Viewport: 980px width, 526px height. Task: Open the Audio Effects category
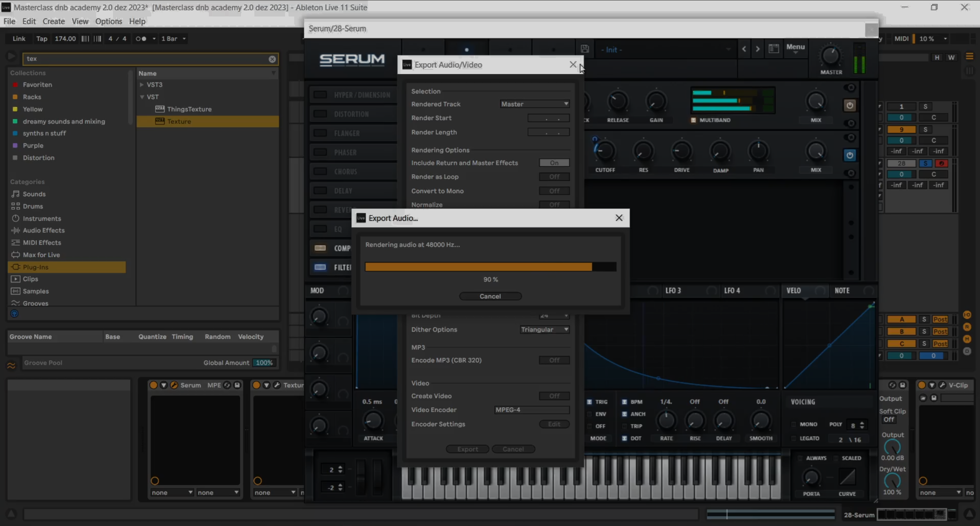click(44, 230)
